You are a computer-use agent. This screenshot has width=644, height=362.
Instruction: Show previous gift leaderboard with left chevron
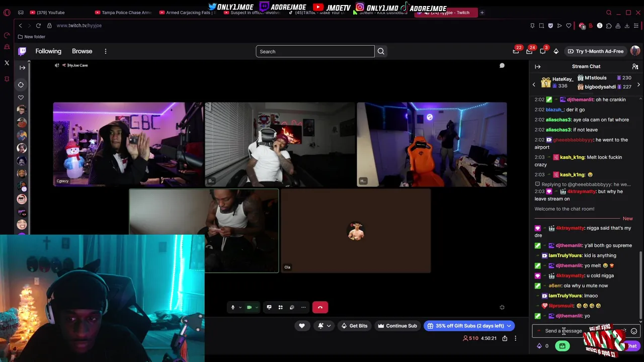pyautogui.click(x=534, y=84)
